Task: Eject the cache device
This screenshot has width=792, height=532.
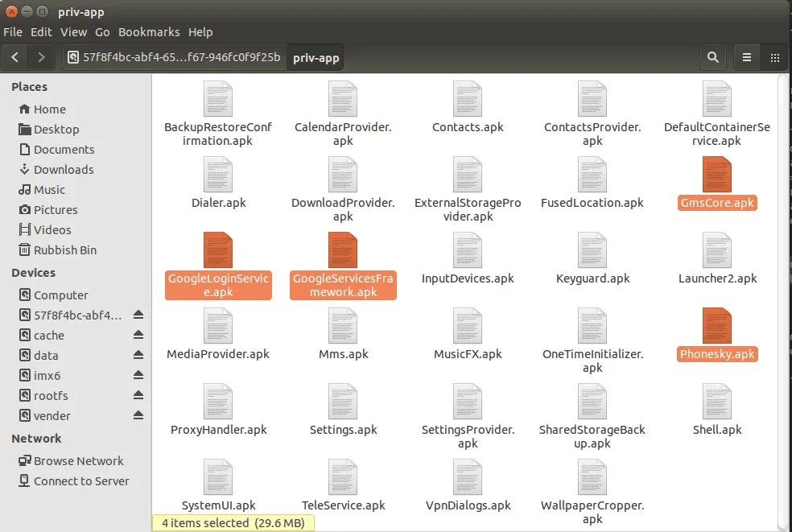Action: tap(138, 336)
